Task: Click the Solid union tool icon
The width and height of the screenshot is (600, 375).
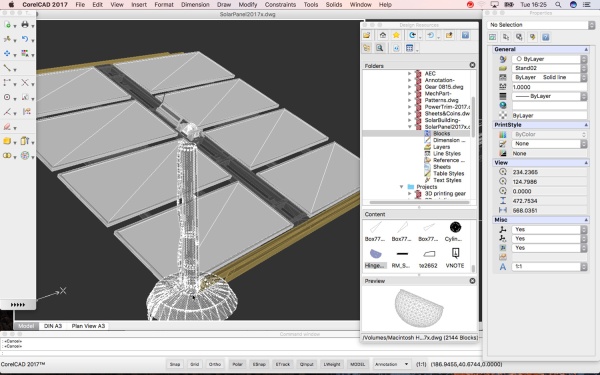Action: coord(7,155)
